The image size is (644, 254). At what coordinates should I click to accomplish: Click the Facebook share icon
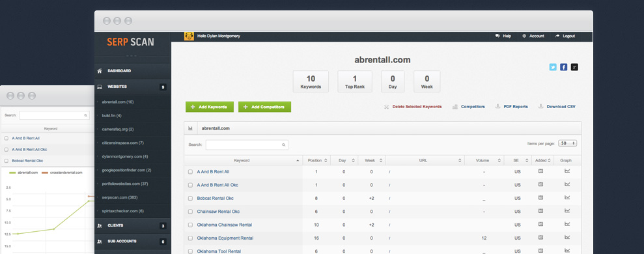point(563,67)
